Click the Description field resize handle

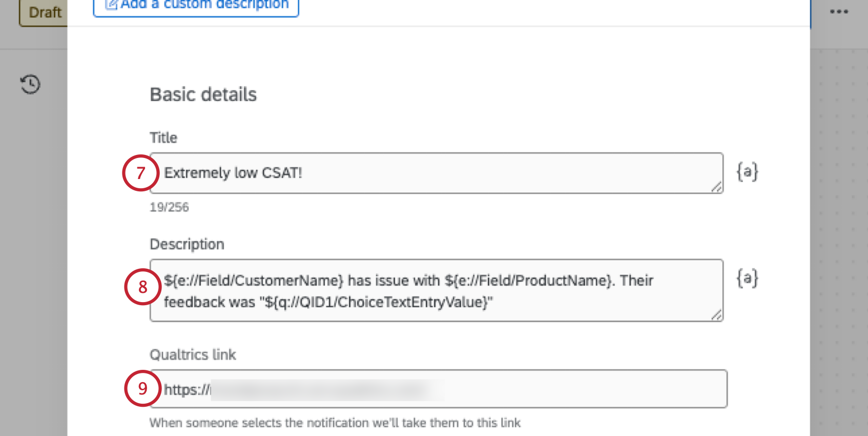click(716, 315)
